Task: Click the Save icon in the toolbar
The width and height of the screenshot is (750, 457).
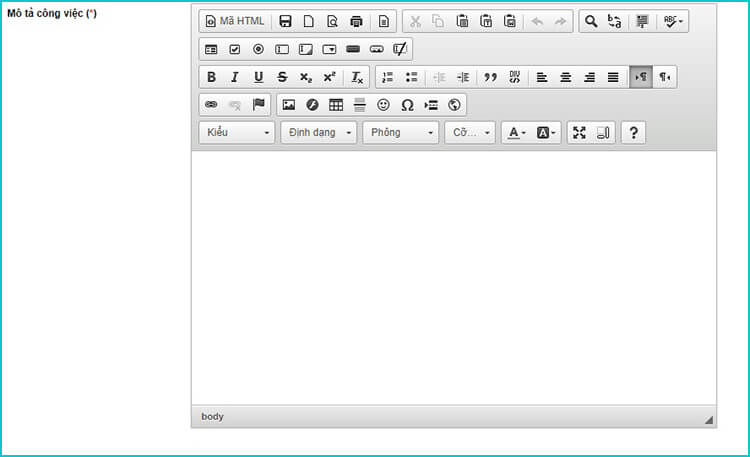Action: (x=286, y=21)
